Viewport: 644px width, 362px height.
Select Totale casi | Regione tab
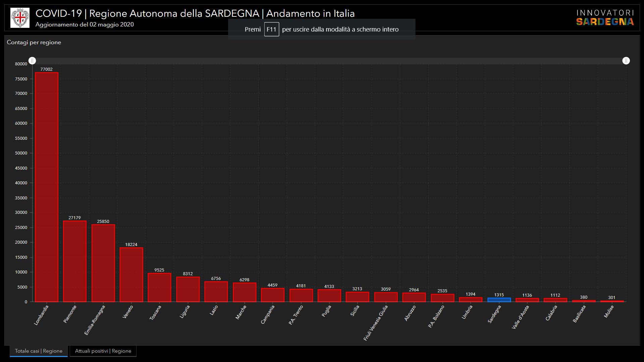coord(39,351)
